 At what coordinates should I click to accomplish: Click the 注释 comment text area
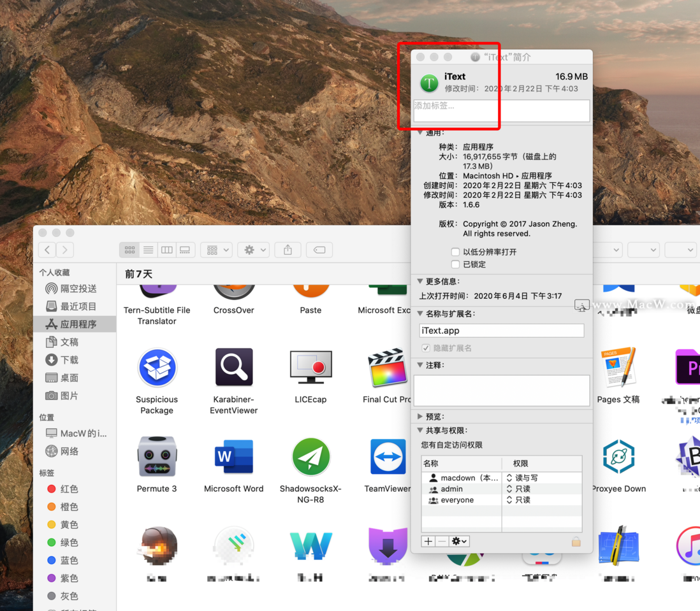pyautogui.click(x=502, y=391)
